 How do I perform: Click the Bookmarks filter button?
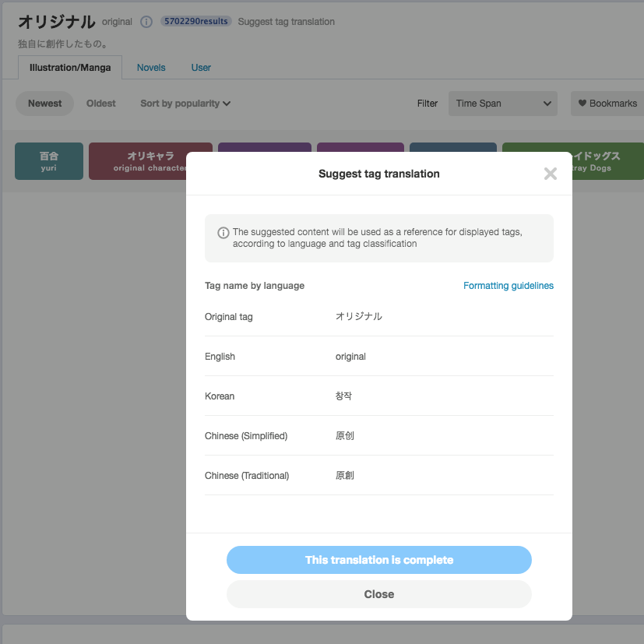point(607,104)
